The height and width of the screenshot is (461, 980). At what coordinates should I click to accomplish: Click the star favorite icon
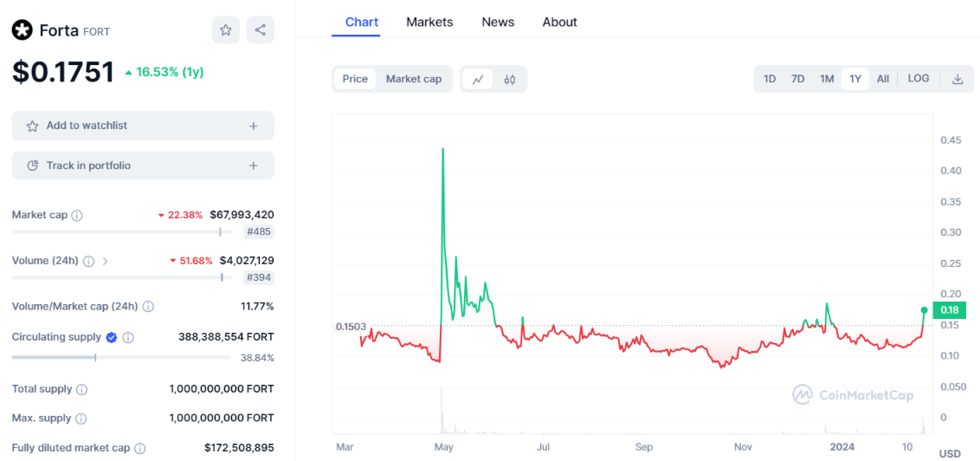(225, 30)
